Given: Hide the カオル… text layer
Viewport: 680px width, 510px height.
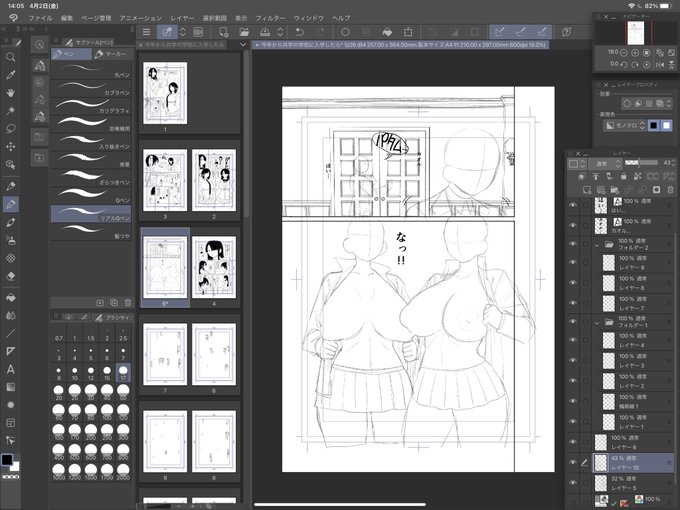Looking at the screenshot, I should point(573,226).
